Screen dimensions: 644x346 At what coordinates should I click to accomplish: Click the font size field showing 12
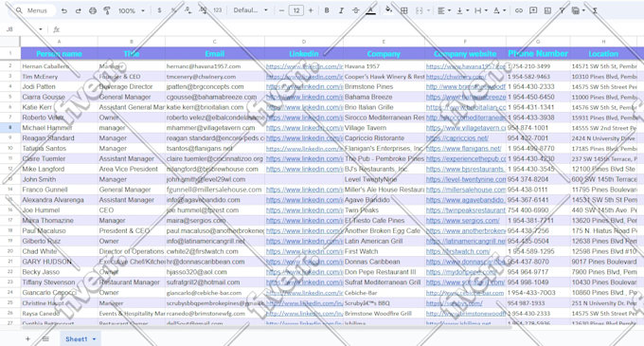[x=296, y=10]
